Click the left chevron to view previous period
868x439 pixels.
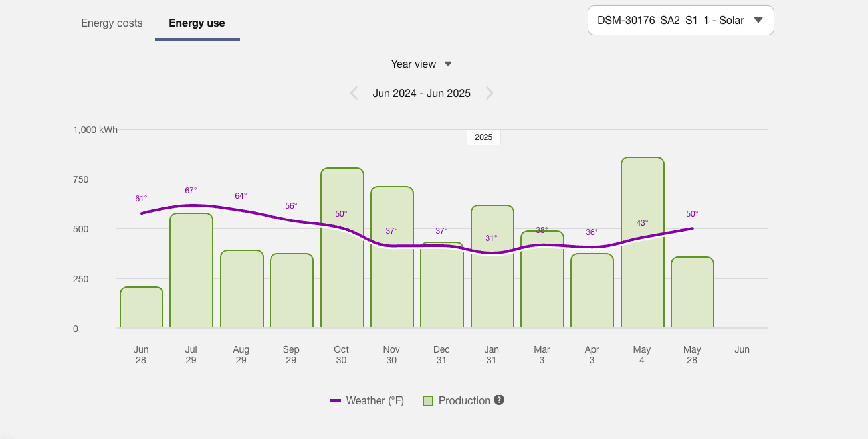(354, 93)
